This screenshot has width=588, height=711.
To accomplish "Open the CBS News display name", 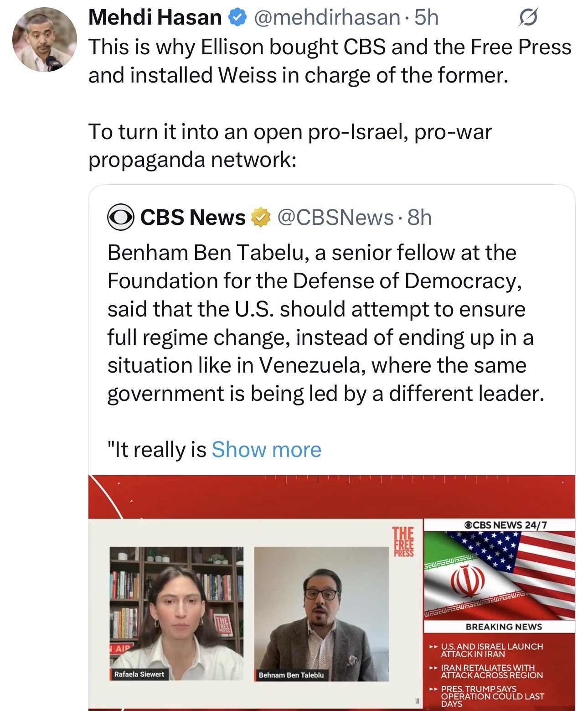I will point(193,218).
